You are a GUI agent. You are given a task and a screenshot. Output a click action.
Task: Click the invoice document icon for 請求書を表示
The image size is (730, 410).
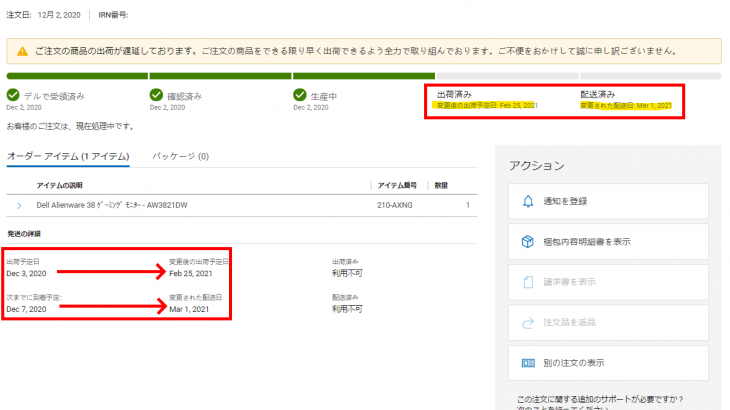point(529,281)
